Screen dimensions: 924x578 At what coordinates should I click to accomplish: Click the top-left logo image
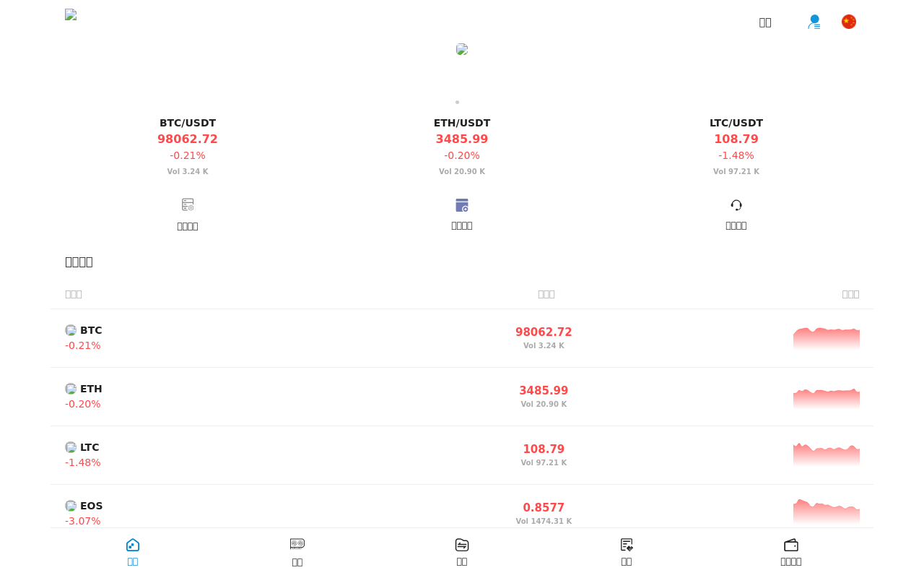pos(71,14)
